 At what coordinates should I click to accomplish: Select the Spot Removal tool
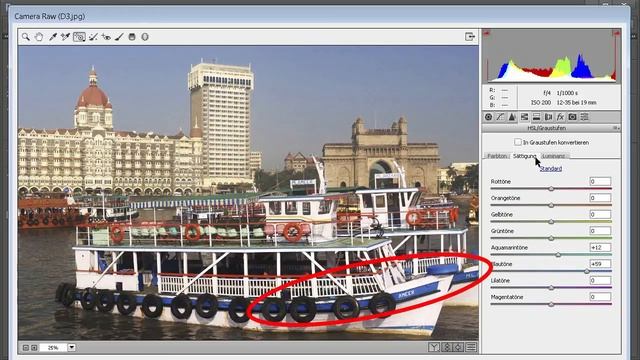click(x=93, y=37)
